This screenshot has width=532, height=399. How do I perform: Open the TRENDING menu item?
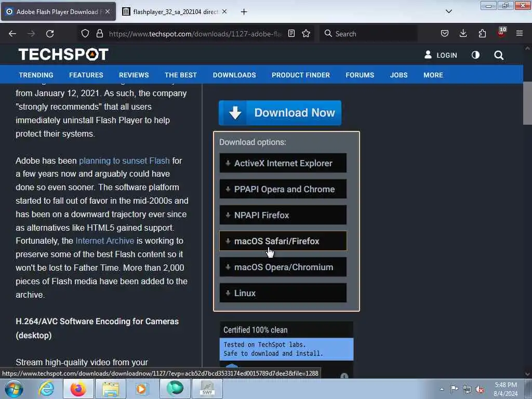click(36, 75)
